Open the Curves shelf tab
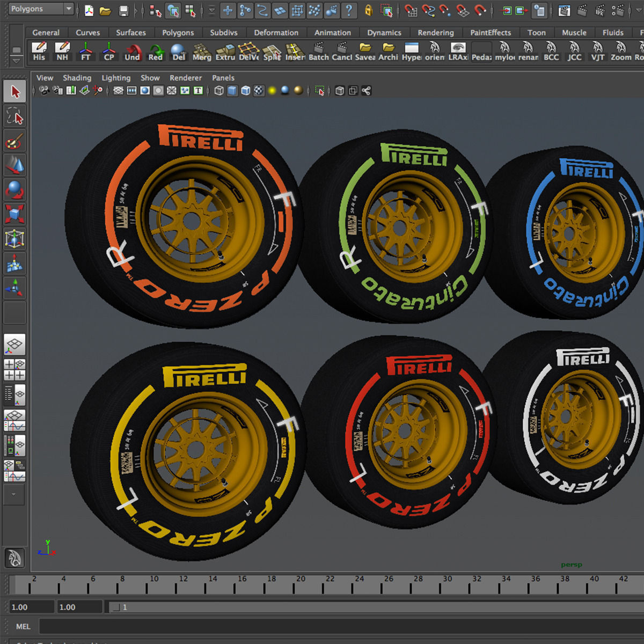 [x=87, y=33]
